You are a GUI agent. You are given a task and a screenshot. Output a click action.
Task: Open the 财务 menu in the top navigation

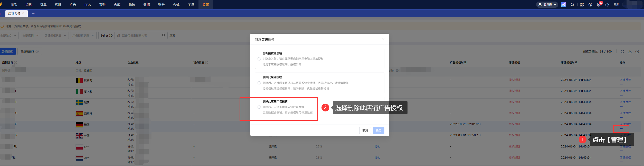point(162,5)
